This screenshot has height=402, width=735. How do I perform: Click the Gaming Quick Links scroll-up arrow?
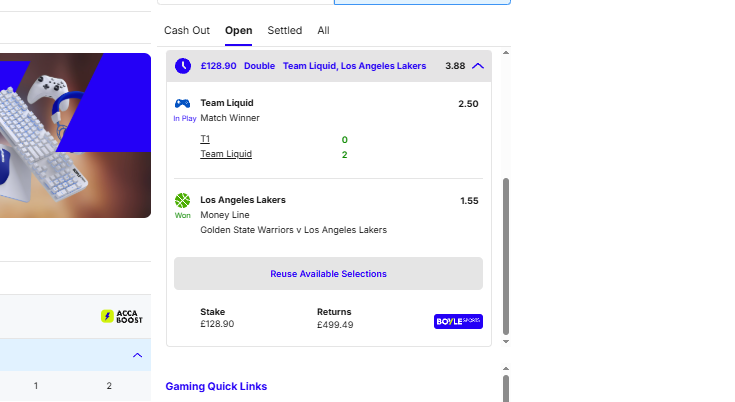[506, 369]
